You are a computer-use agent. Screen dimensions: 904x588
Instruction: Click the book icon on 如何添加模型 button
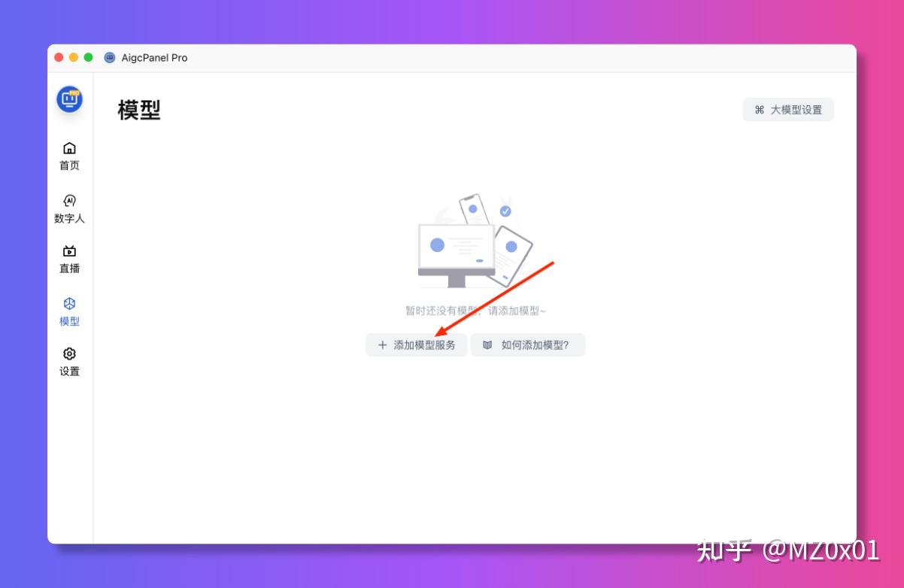(x=489, y=344)
